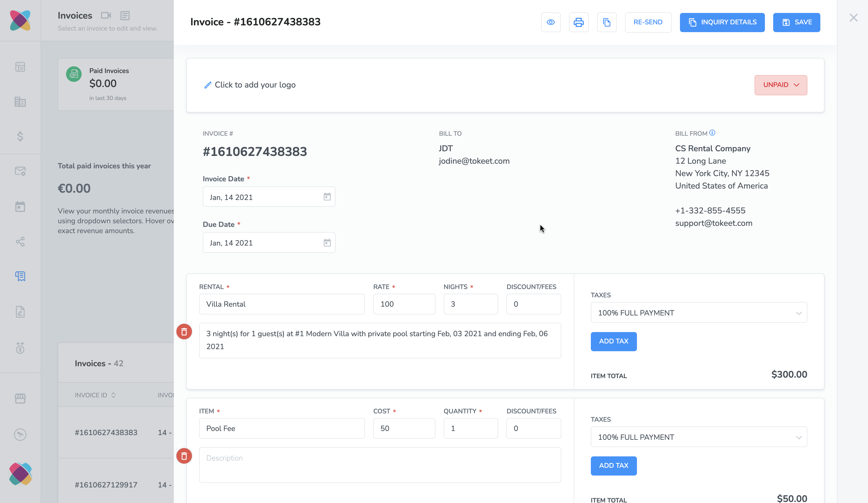Expand Villa Rental taxes dropdown
Screen dimensions: 868x503
point(698,313)
